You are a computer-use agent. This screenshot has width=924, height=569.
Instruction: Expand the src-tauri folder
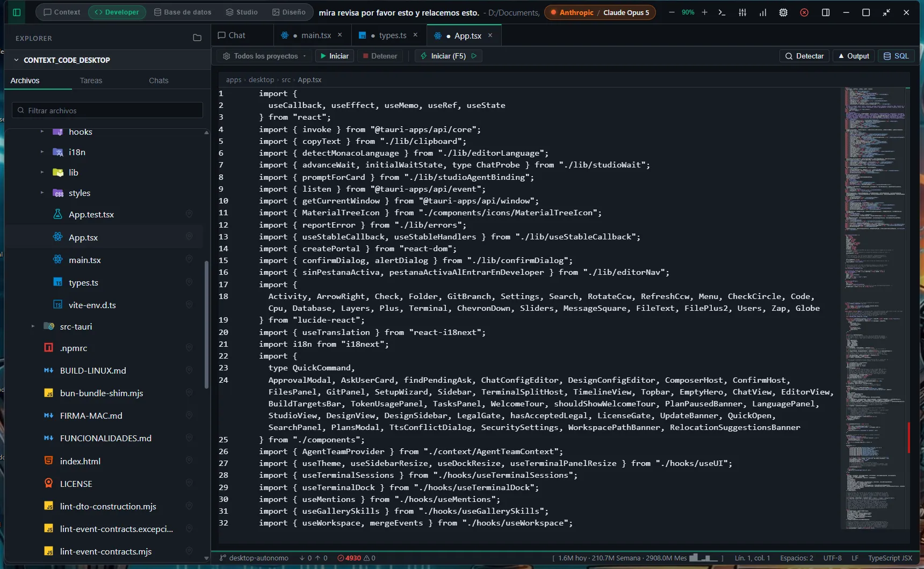point(33,326)
